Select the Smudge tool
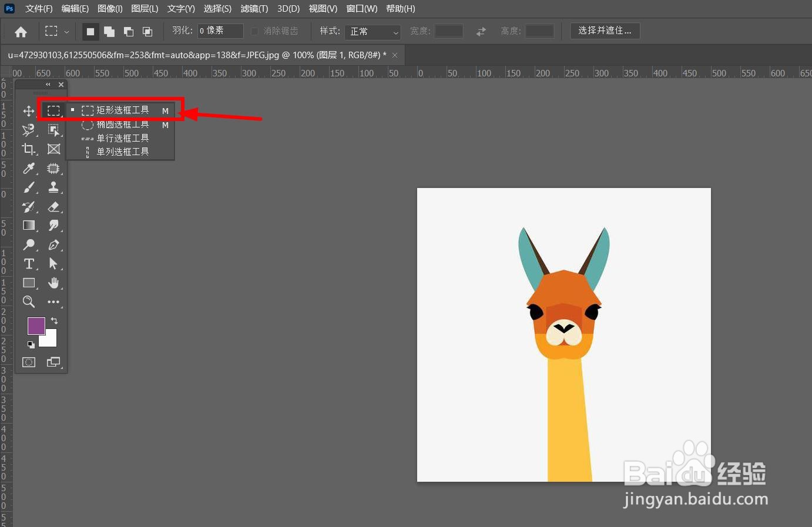Image resolution: width=812 pixels, height=527 pixels. [53, 226]
